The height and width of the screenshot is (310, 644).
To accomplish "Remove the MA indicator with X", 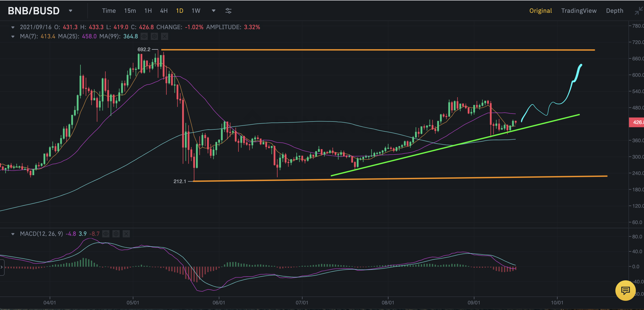I will 165,36.
